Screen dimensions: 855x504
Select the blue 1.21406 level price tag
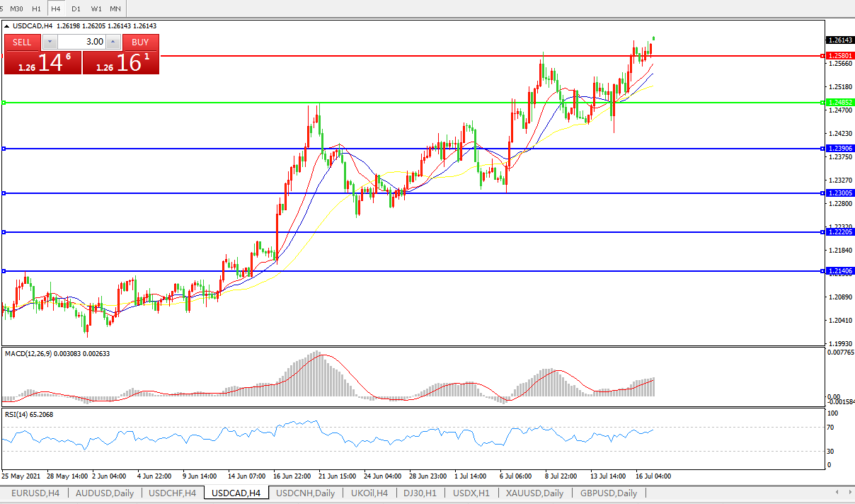coord(840,271)
